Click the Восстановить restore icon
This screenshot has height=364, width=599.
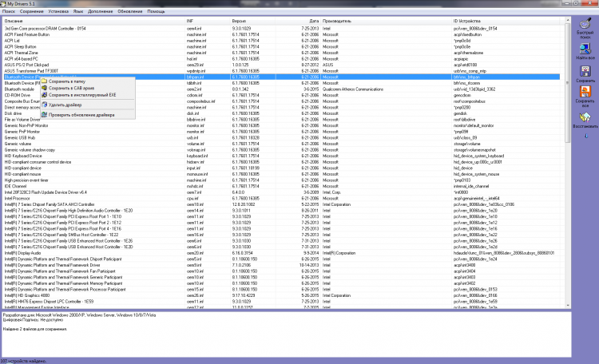click(x=585, y=117)
